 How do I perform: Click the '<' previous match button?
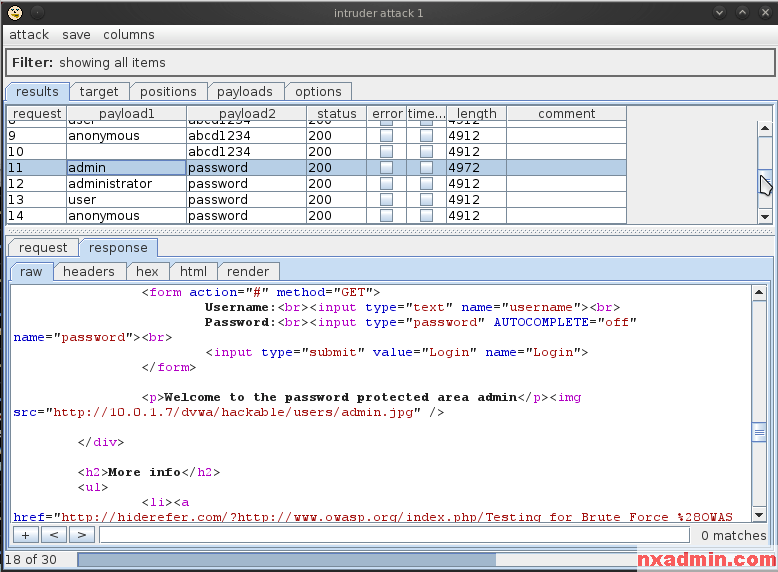tap(54, 535)
